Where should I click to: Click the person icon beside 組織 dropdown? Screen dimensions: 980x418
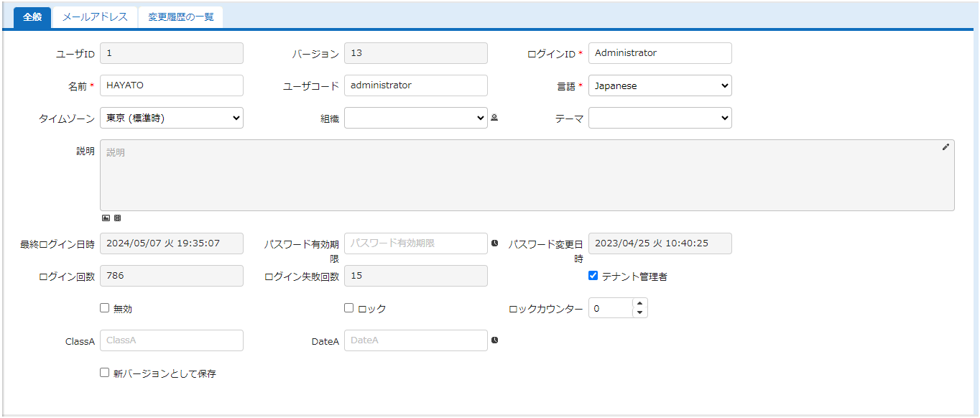[x=494, y=118]
